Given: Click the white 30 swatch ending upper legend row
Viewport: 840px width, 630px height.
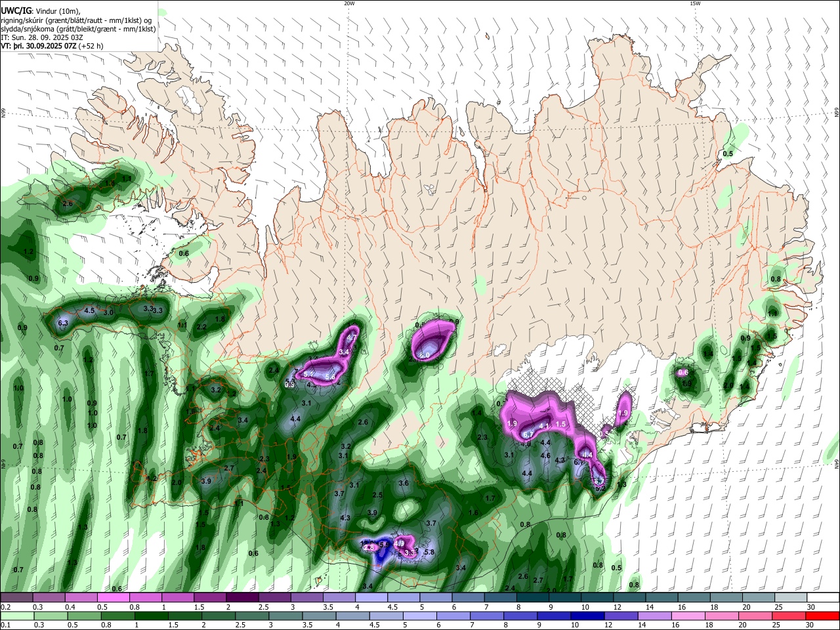Looking at the screenshot, I should [x=824, y=598].
